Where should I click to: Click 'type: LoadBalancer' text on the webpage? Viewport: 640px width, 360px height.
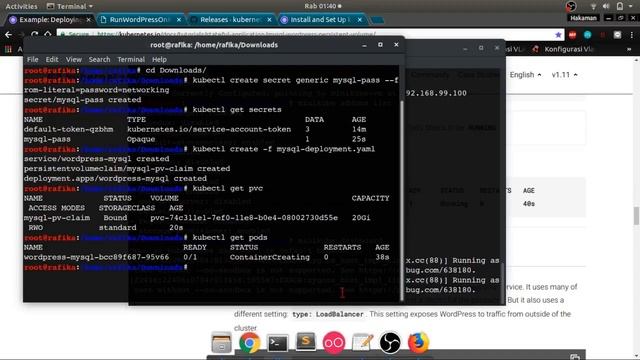pos(328,314)
